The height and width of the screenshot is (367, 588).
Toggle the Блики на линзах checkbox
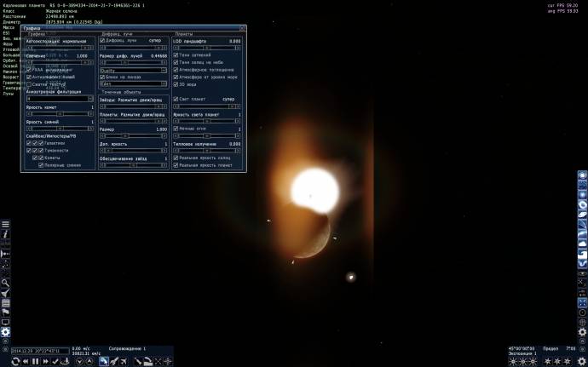pyautogui.click(x=102, y=77)
